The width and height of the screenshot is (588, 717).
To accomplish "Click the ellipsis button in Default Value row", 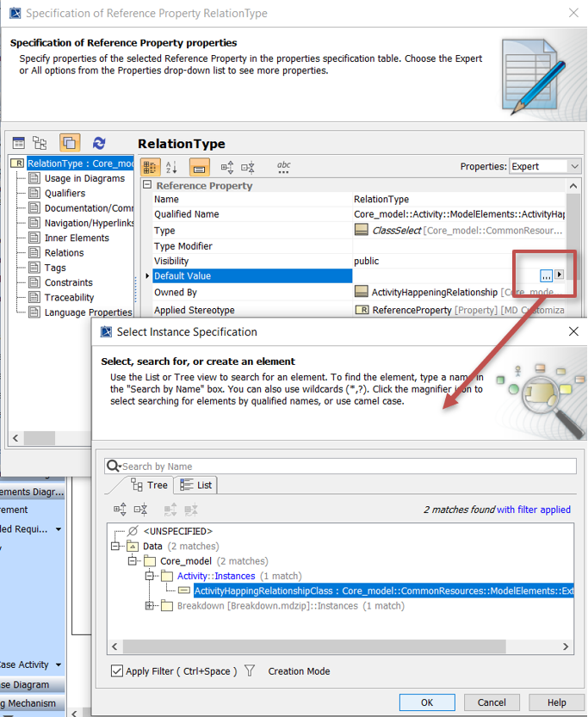I will click(x=546, y=275).
